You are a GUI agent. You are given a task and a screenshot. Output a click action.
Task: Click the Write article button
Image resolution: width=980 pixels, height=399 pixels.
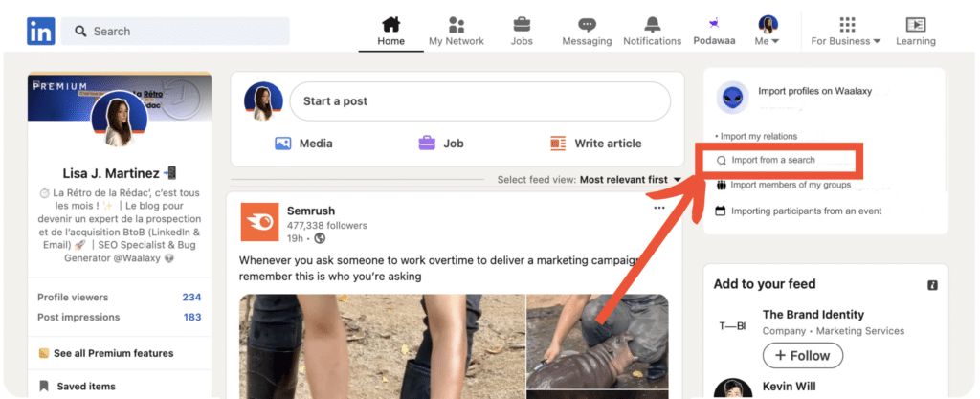coord(596,144)
